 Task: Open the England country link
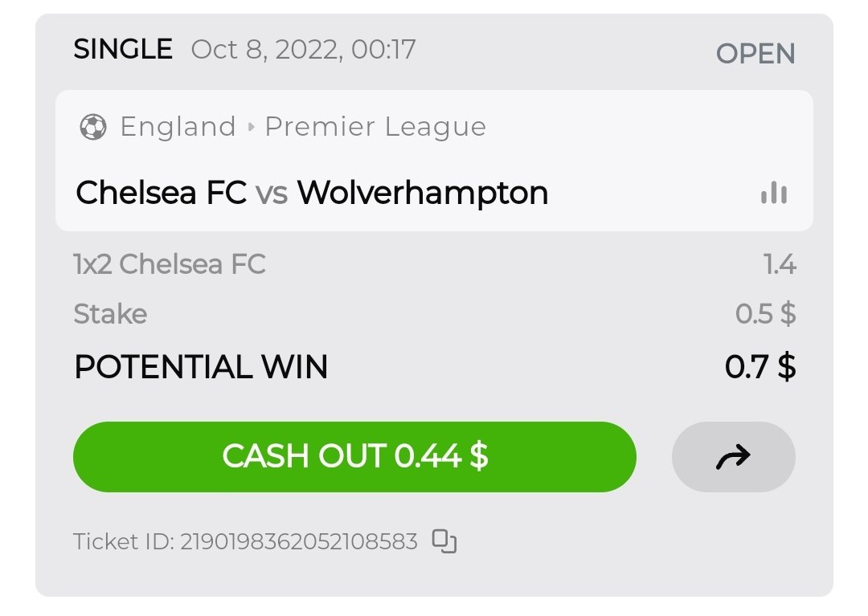click(178, 127)
